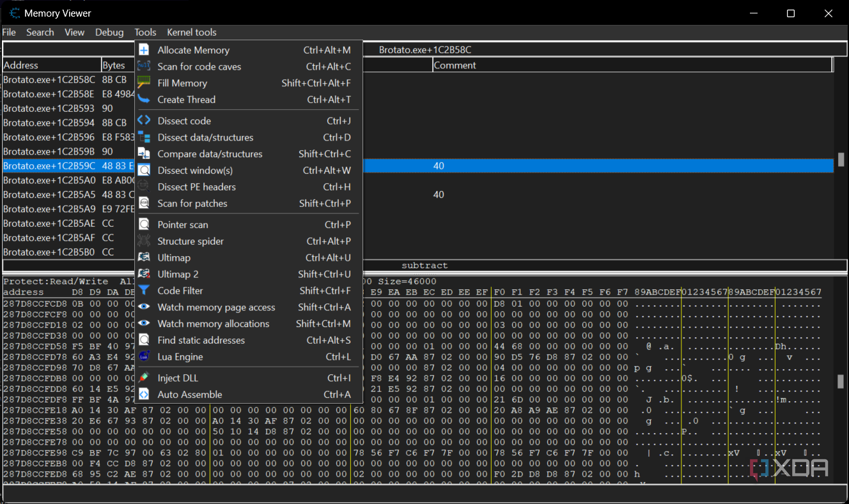Click the Ultimap 2 flag icon
Screen dimensions: 849x504
(x=144, y=274)
